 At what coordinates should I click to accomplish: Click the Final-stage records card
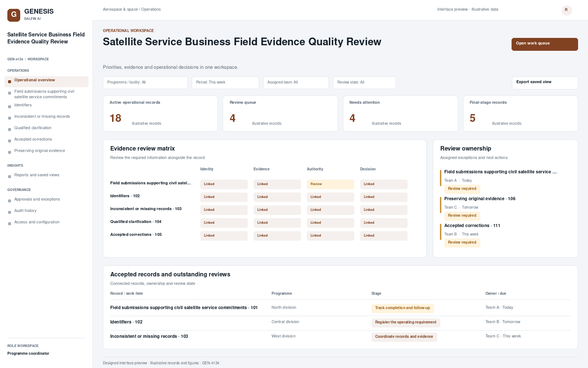[x=520, y=113]
